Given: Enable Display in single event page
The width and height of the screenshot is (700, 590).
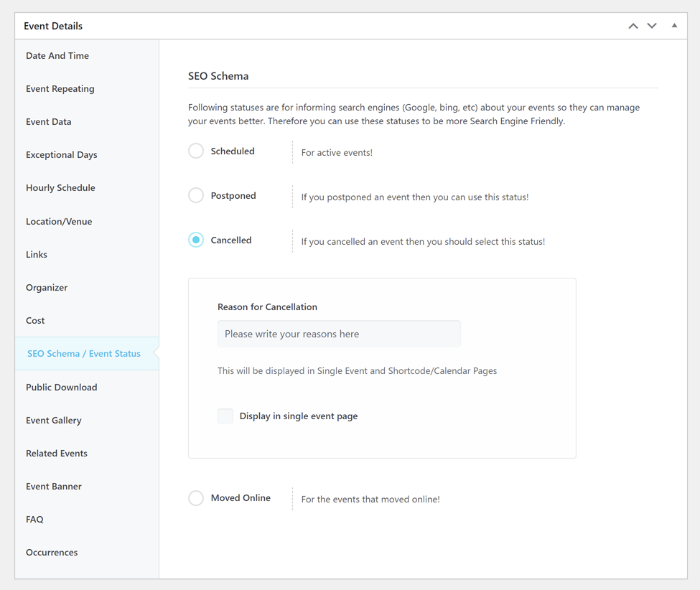Looking at the screenshot, I should coord(225,416).
